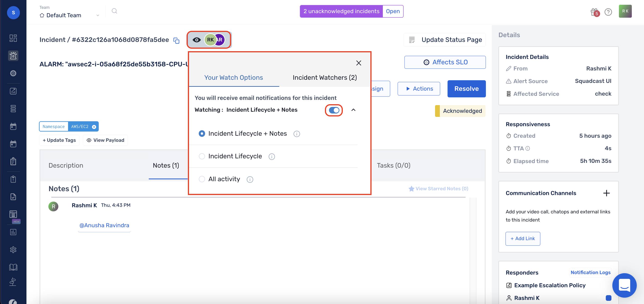Click the Resolve button
This screenshot has height=304, width=644.
(466, 89)
